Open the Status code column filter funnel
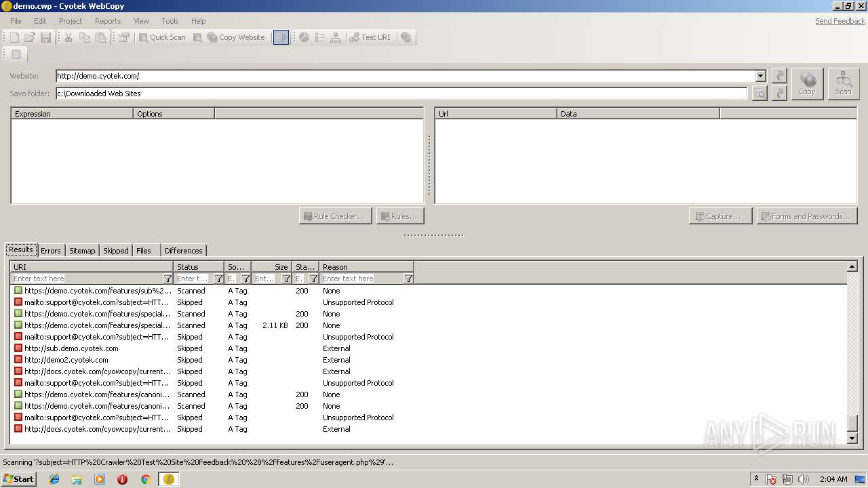The width and height of the screenshot is (868, 488). click(313, 279)
